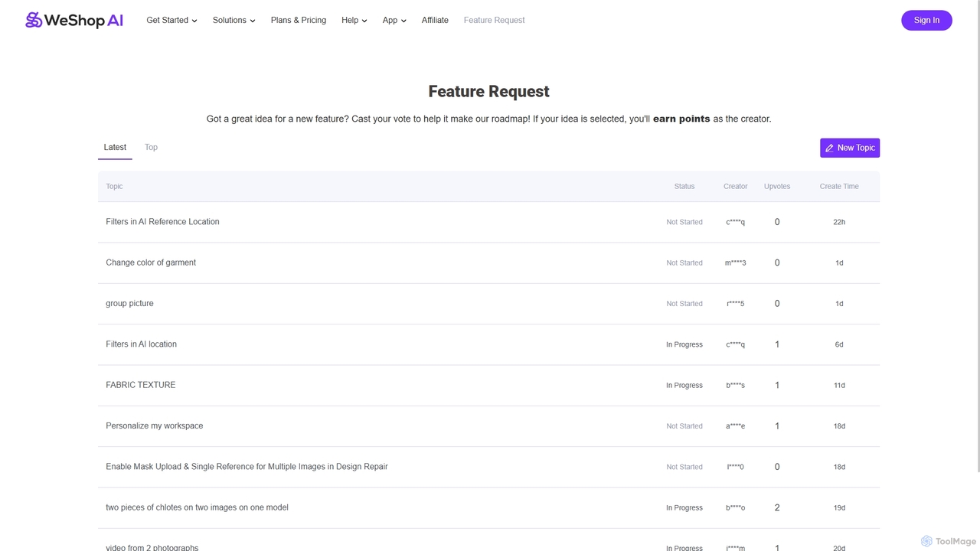Screen dimensions: 980x551
Task: Click the Sign In button
Action: coord(926,20)
